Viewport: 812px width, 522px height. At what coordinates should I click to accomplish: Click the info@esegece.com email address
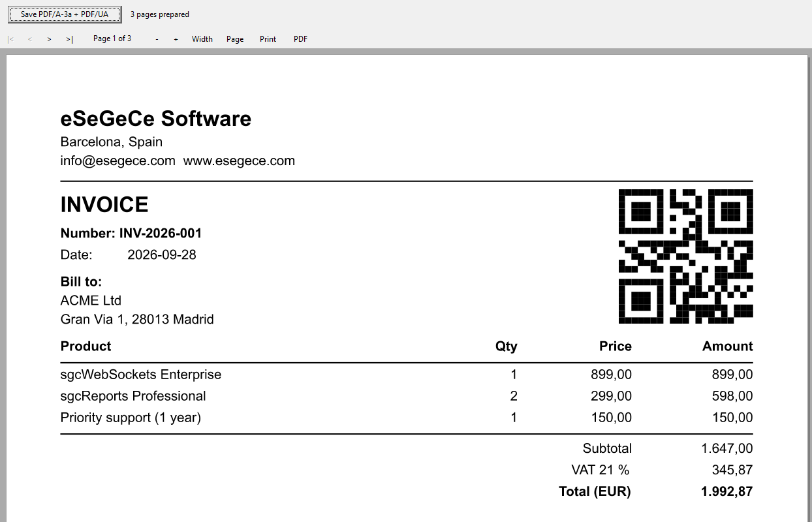tap(118, 161)
